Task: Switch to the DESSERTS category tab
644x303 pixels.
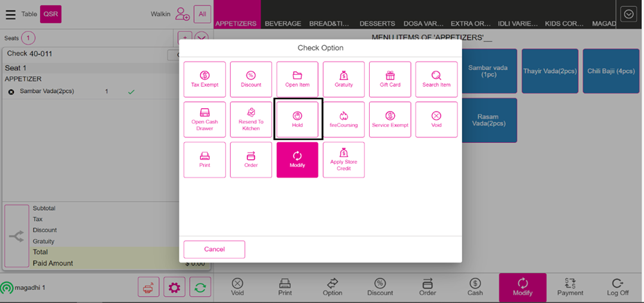Action: point(377,24)
